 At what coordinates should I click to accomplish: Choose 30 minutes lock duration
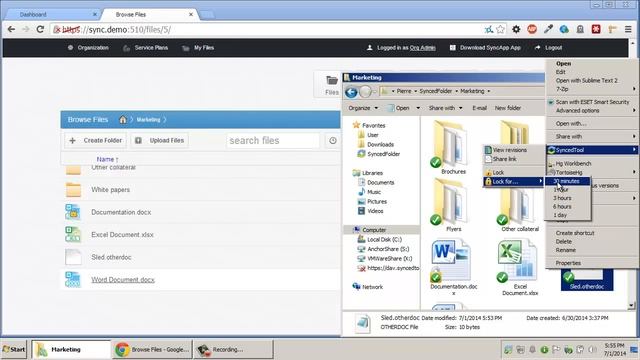tap(568, 181)
